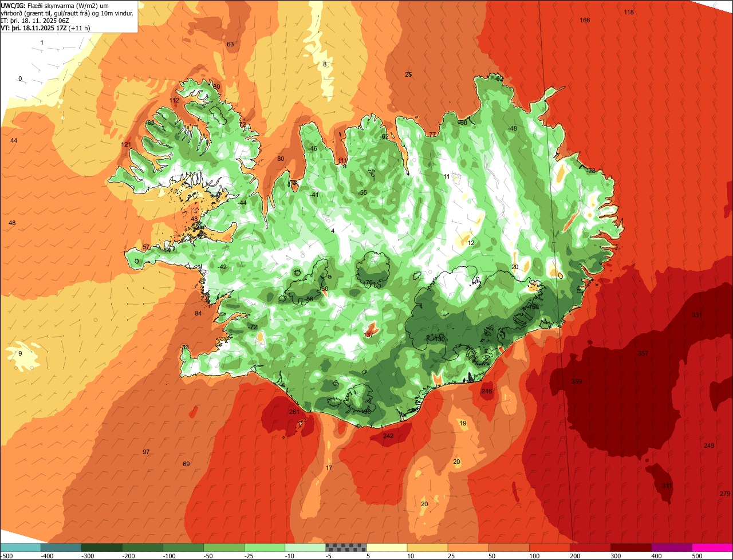This screenshot has width=733, height=560.
Task: Click the 'IT: þri. 18. 11. 2025 06Z' line
Action: (36, 20)
